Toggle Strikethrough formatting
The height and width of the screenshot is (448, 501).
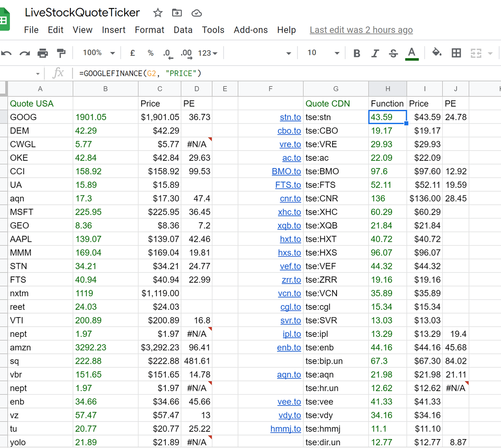393,53
